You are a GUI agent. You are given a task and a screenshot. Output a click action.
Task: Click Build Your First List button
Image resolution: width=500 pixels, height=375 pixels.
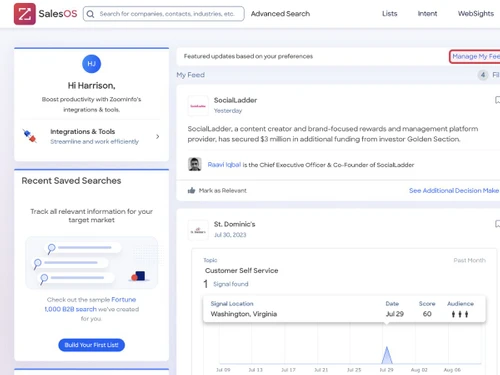pos(91,345)
